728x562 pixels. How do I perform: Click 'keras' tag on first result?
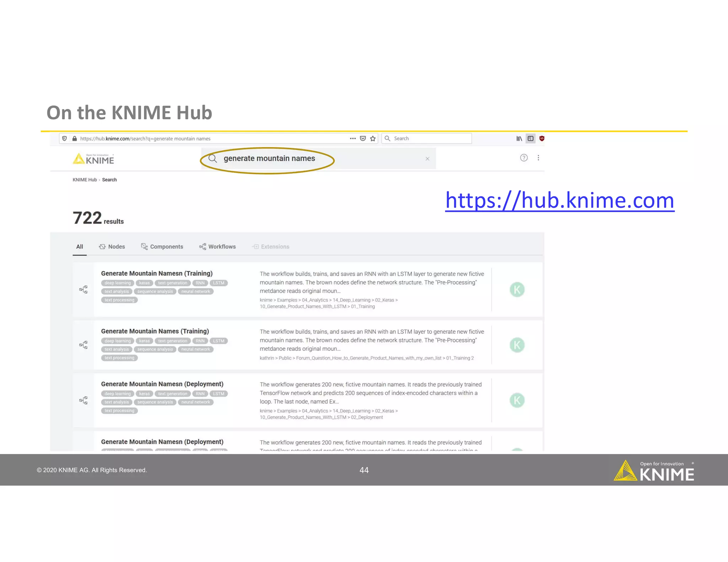[144, 283]
